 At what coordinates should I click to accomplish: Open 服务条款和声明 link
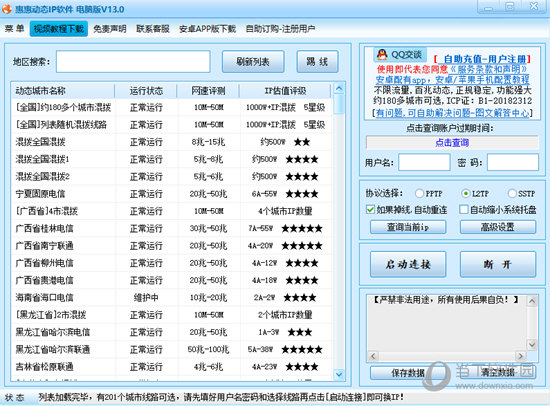488,69
